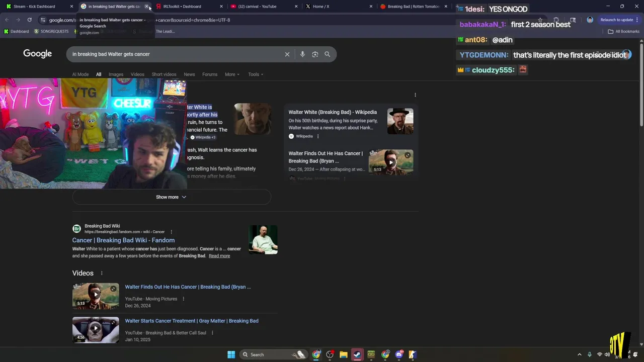Click Wikipedia +3 sources chip

pos(203,137)
